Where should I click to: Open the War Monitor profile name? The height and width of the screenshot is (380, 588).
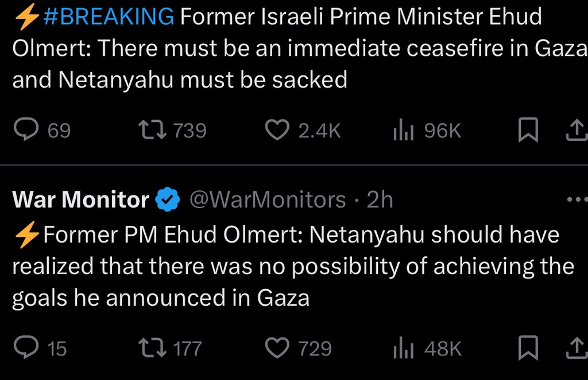click(80, 200)
